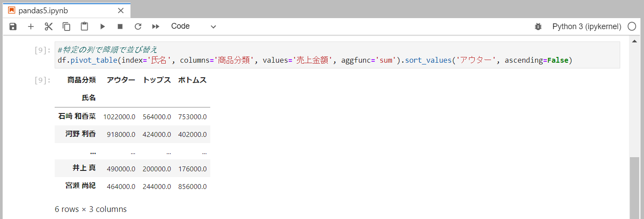Close the pandas5.ipynb tab
644x219 pixels.
pyautogui.click(x=121, y=10)
